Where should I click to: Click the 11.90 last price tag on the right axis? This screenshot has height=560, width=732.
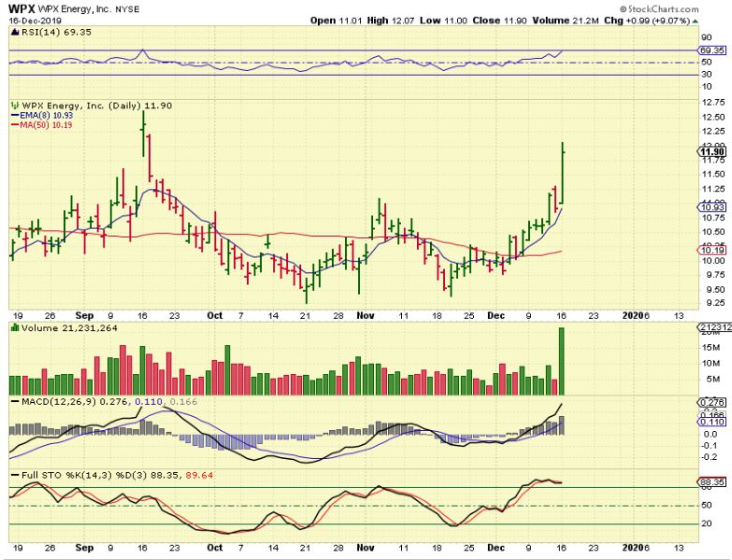(711, 152)
